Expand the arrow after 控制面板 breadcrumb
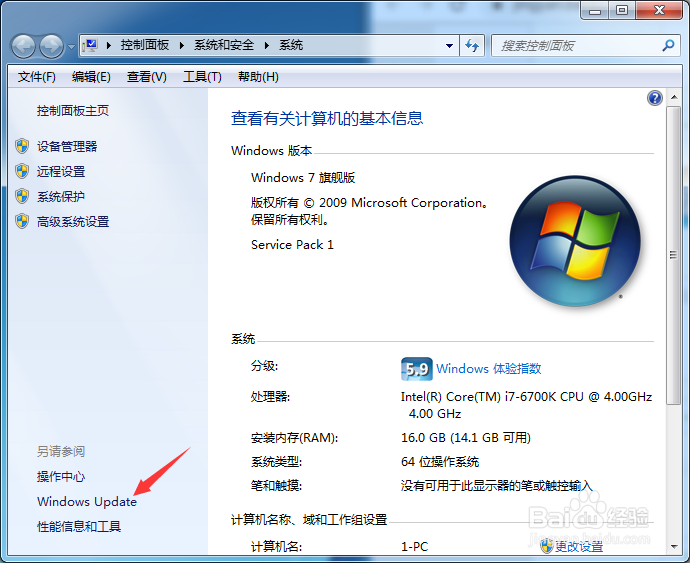Viewport: 690px width, 563px height. [181, 45]
